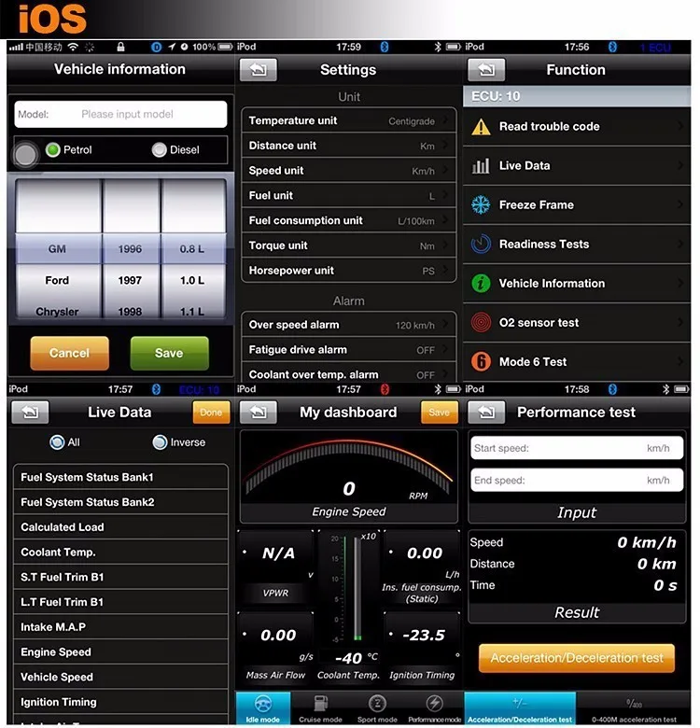Open the Read trouble code warning icon
The width and height of the screenshot is (700, 728).
pyautogui.click(x=481, y=126)
